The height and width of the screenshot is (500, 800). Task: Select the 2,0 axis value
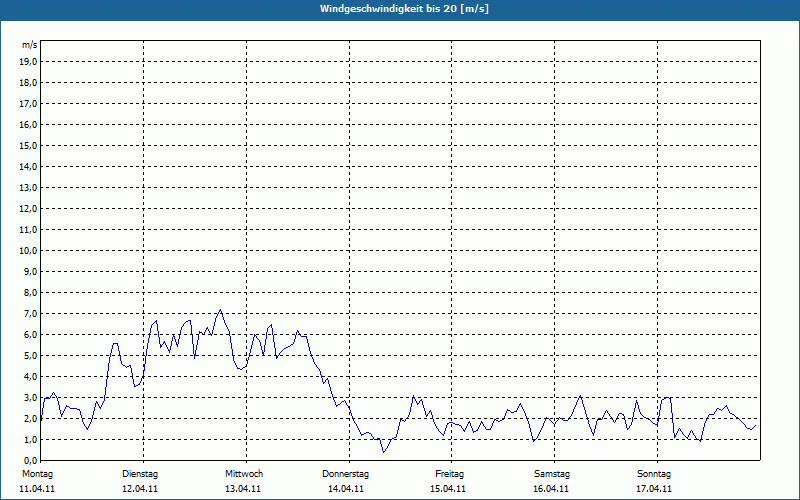[x=30, y=418]
